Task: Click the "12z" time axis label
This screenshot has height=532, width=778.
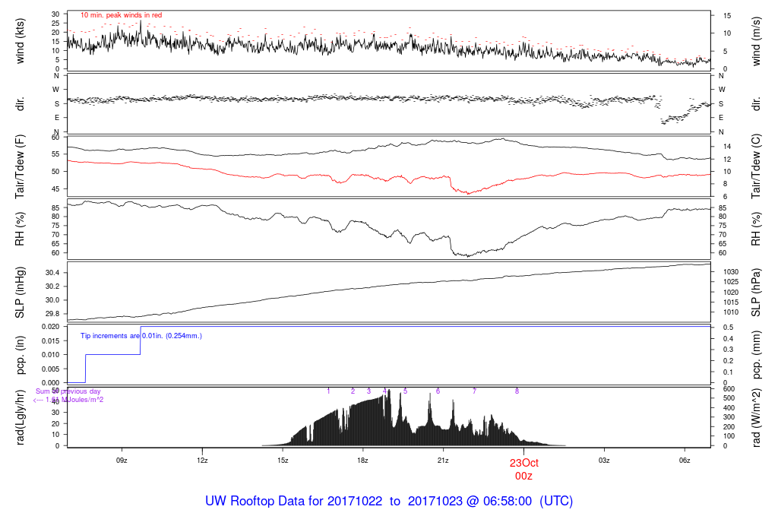Action: click(202, 461)
